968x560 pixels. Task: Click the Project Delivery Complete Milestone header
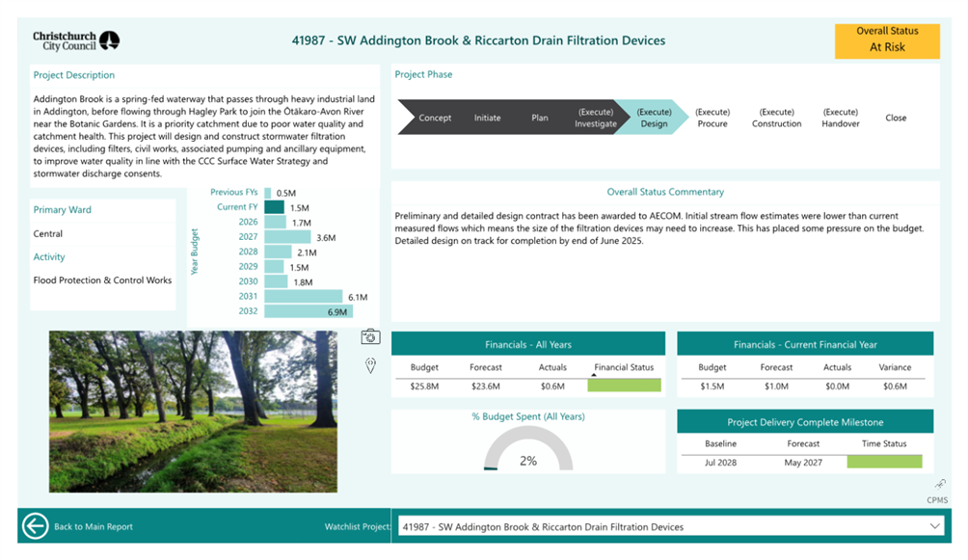(x=805, y=422)
